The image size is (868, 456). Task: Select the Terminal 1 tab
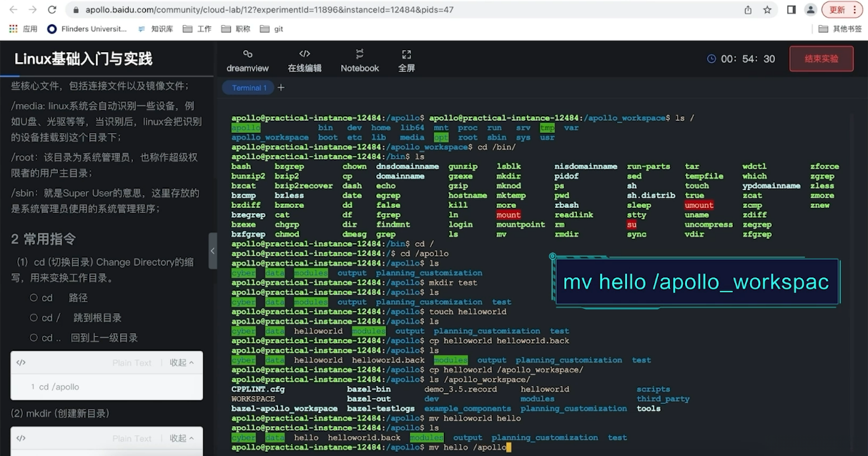(x=247, y=88)
